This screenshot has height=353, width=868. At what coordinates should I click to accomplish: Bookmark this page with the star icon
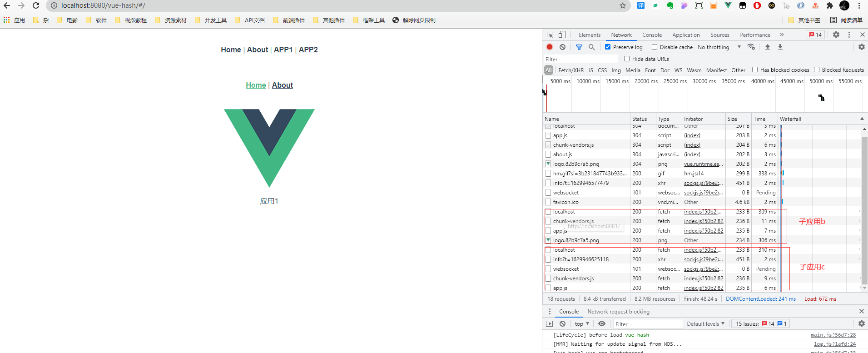click(x=622, y=5)
